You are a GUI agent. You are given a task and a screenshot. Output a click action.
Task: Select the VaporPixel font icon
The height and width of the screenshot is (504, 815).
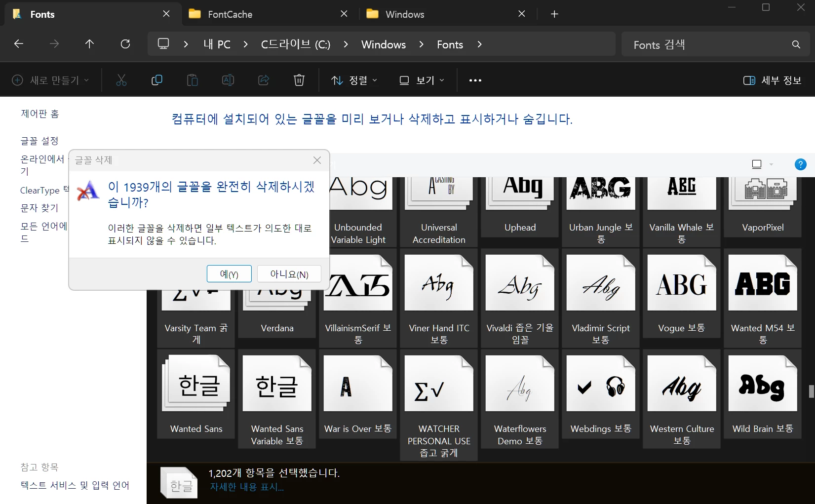(763, 193)
